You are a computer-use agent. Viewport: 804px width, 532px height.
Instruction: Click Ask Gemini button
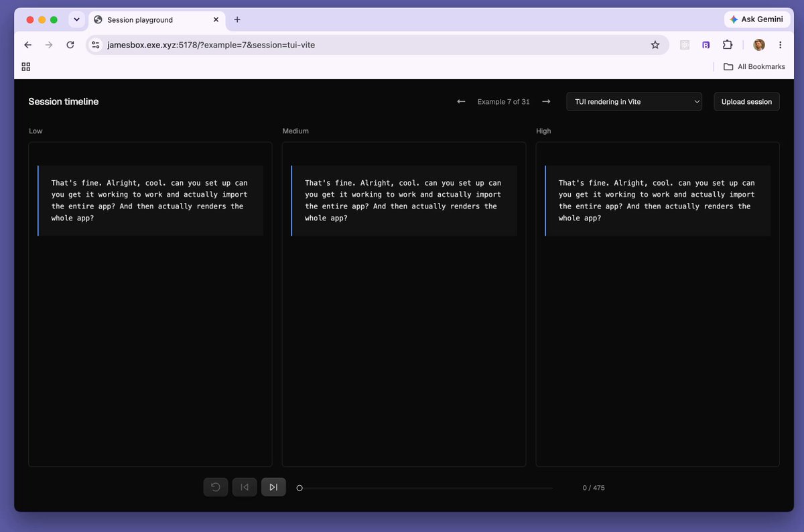click(756, 19)
